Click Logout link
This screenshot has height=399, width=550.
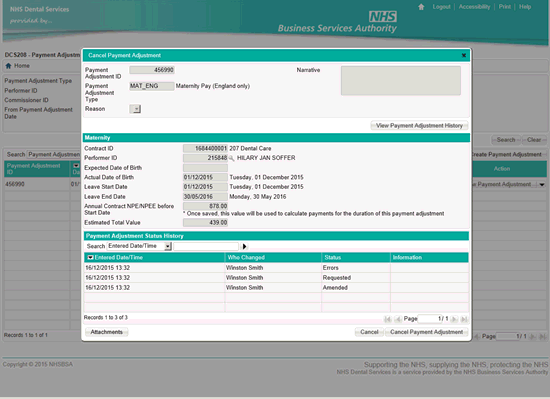point(441,7)
